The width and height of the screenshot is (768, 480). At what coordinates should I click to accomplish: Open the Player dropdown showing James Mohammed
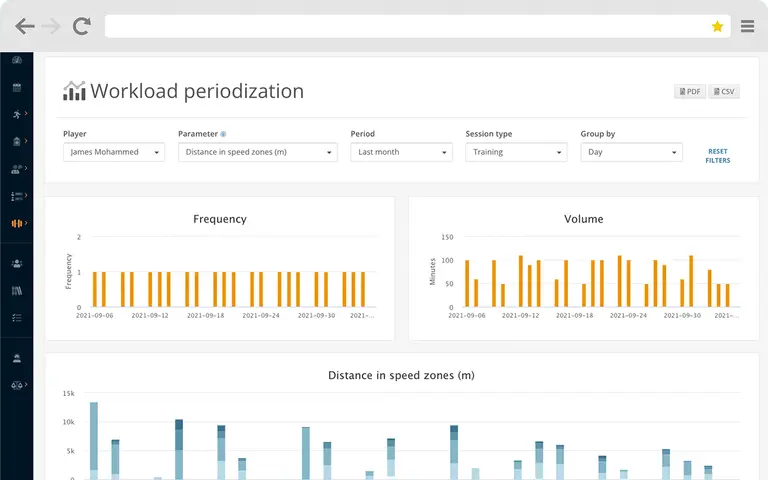(114, 152)
